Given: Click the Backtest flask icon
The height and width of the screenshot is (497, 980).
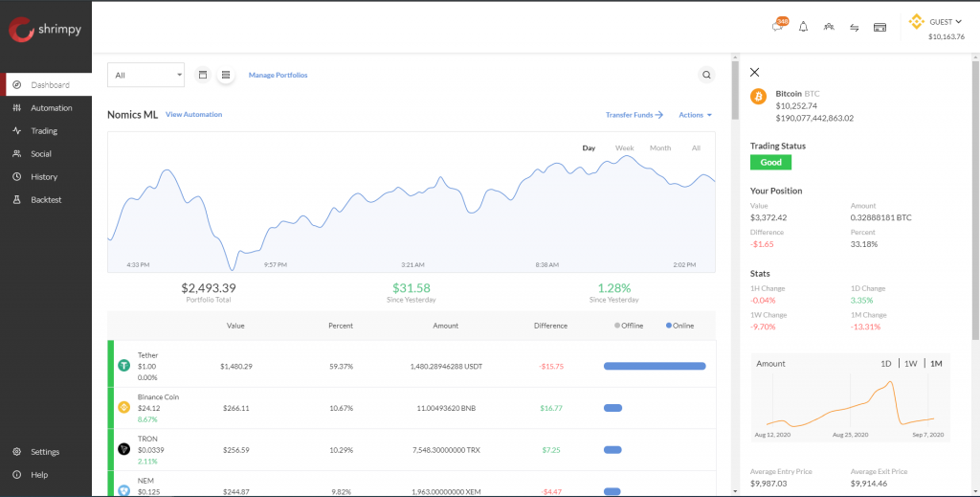Looking at the screenshot, I should pyautogui.click(x=17, y=200).
